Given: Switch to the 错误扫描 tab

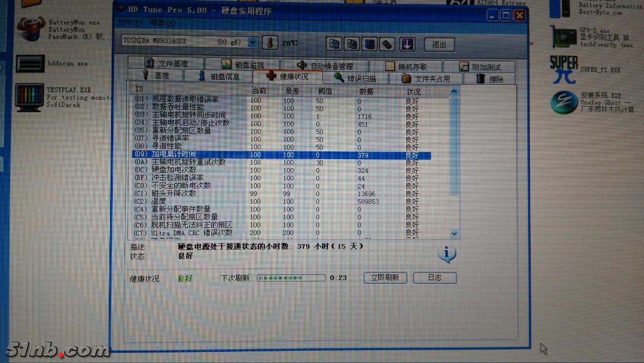Looking at the screenshot, I should point(355,78).
